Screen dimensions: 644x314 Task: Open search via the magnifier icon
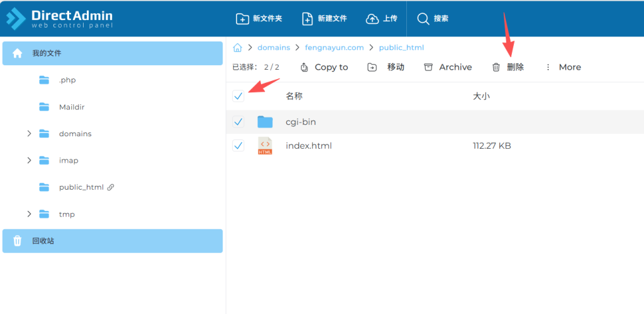tap(423, 19)
